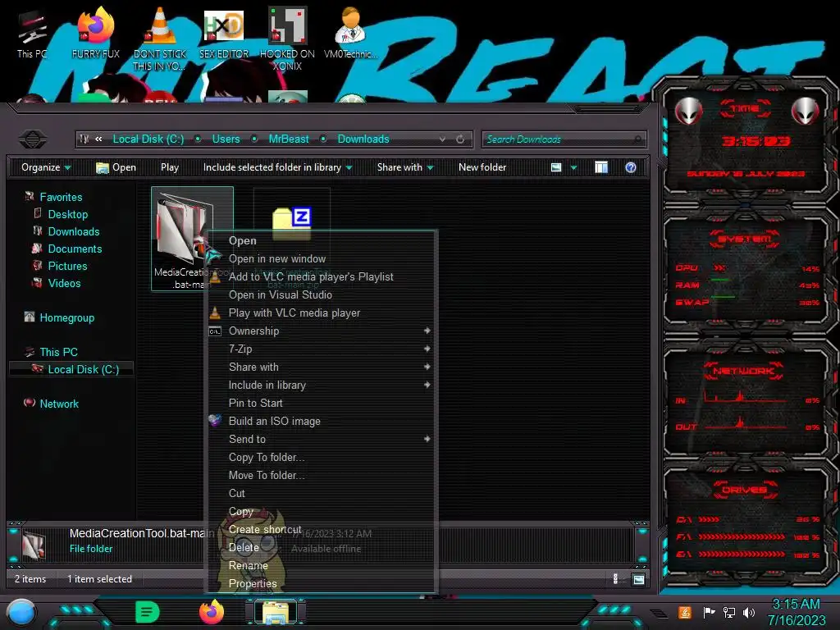Open VMOTechnic desktop shortcut
This screenshot has height=630, width=840.
tap(350, 34)
